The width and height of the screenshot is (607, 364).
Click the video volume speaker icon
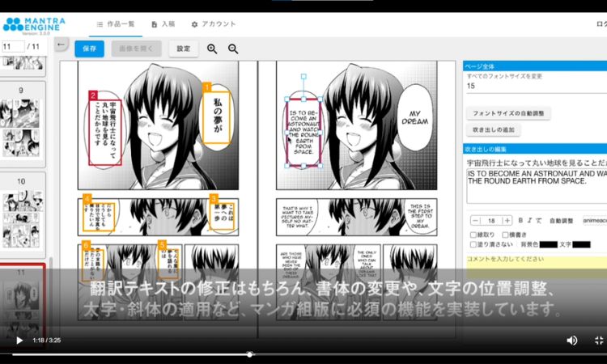click(571, 341)
